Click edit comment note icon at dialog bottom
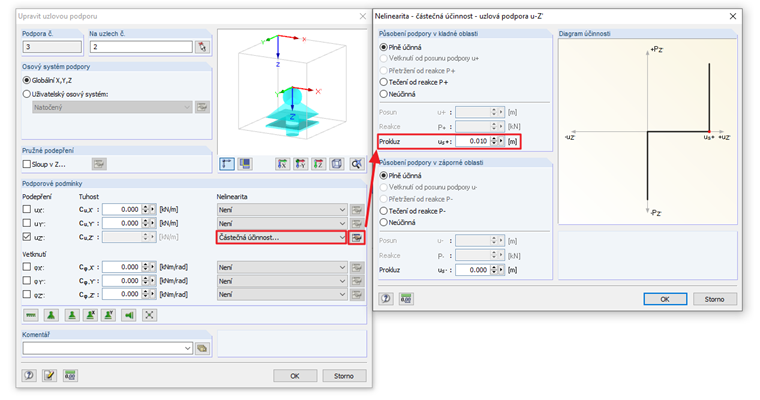This screenshot has height=400, width=760. 49,375
